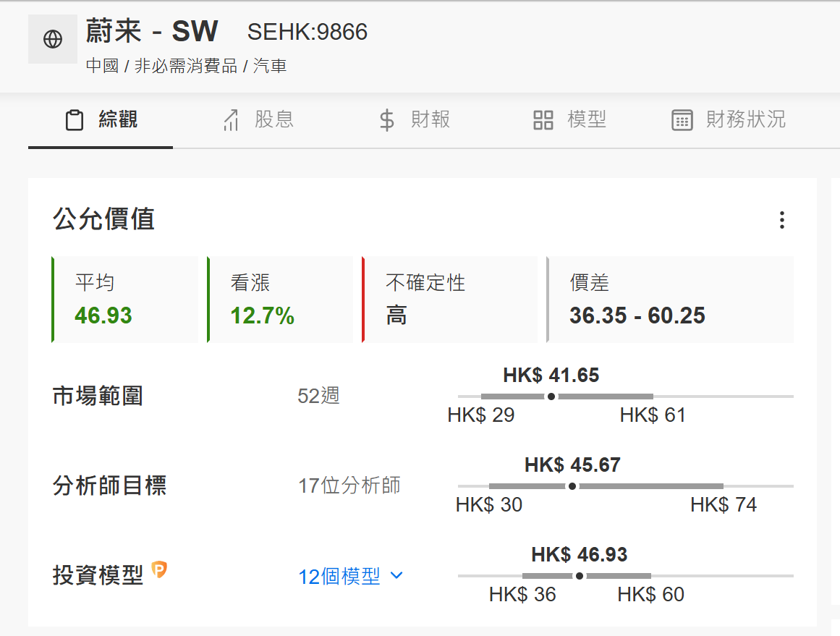Screen dimensions: 840x636
Task: Click the 股息 chart icon
Action: [x=231, y=120]
